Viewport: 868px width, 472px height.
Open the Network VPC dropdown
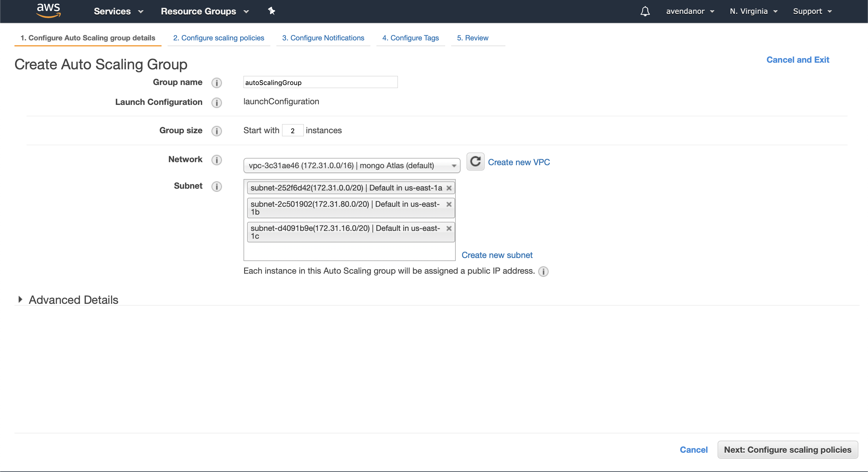351,165
